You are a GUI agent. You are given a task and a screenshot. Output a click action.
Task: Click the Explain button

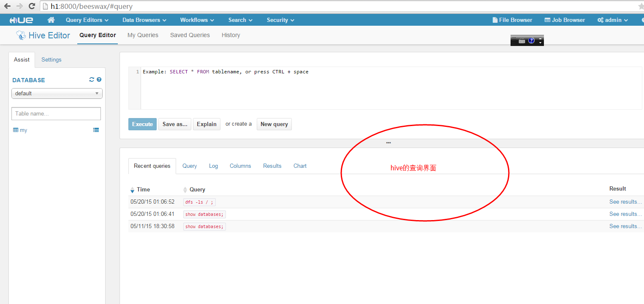(207, 124)
